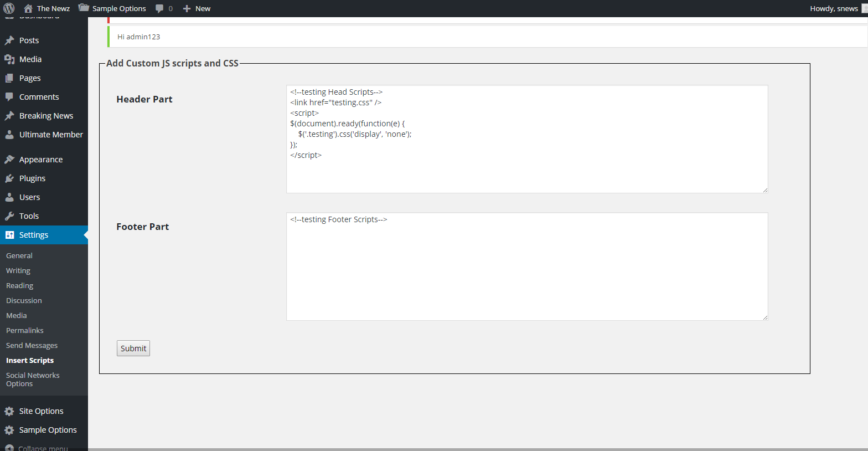The height and width of the screenshot is (451, 868).
Task: Open the New content menu
Action: click(203, 8)
